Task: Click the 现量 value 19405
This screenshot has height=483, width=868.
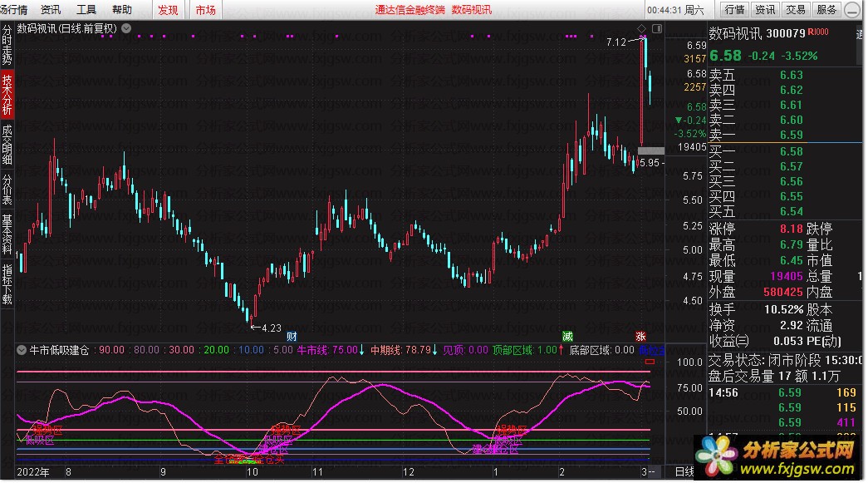Action: point(787,276)
